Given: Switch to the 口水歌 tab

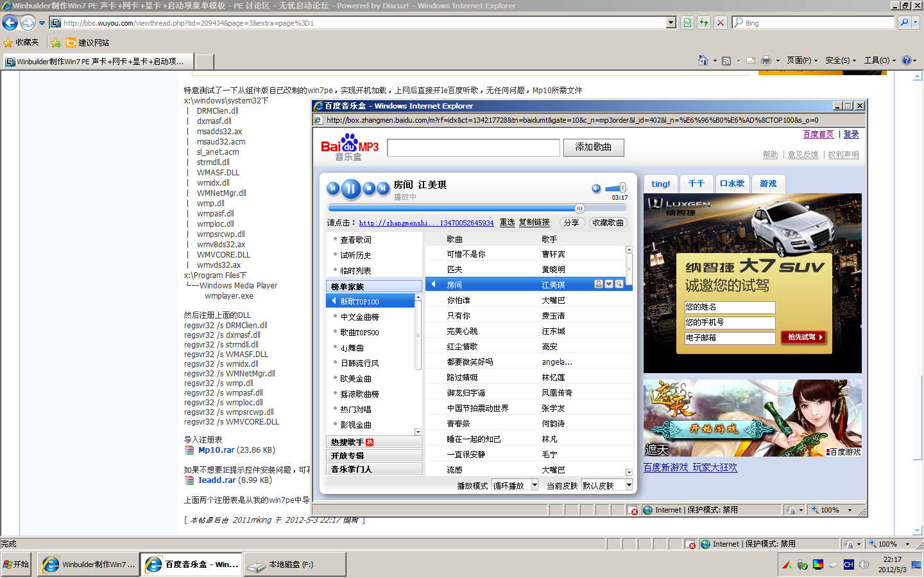Looking at the screenshot, I should point(732,184).
